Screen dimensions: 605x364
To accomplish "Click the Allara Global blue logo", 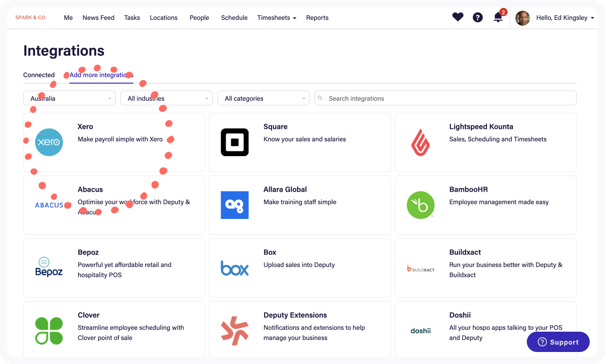I will (235, 205).
